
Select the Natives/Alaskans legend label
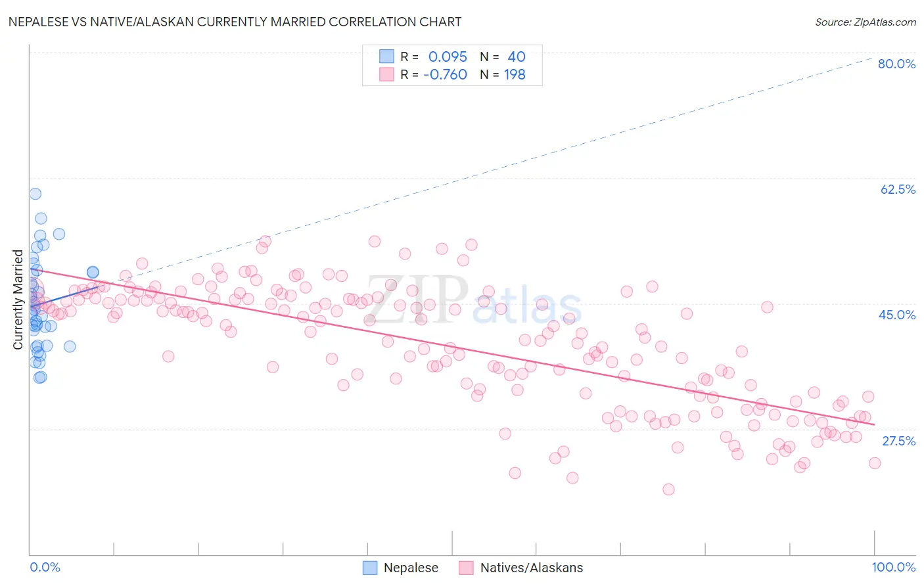[532, 568]
